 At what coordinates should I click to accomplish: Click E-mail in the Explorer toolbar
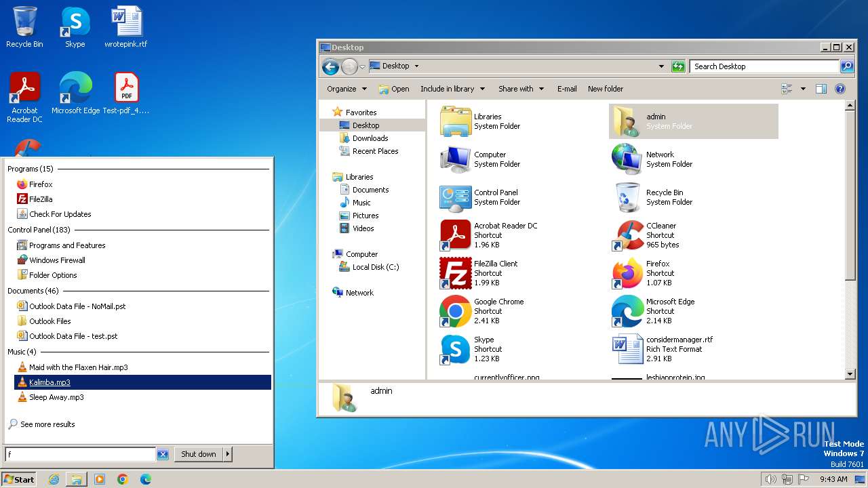tap(567, 89)
